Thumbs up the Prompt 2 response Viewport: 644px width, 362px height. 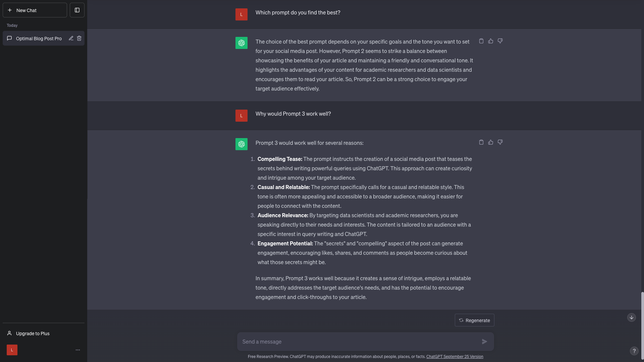491,41
